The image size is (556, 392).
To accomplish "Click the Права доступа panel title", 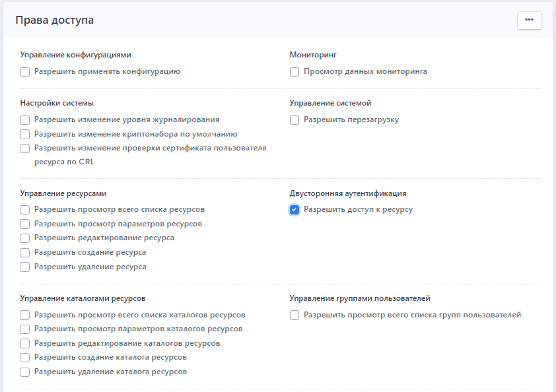I will pyautogui.click(x=55, y=20).
